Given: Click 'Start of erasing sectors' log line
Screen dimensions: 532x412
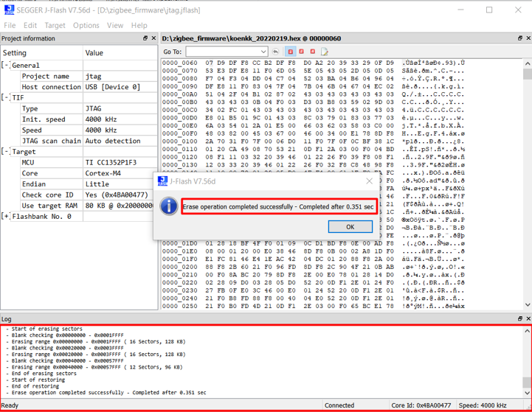Looking at the screenshot, I should click(x=46, y=329).
